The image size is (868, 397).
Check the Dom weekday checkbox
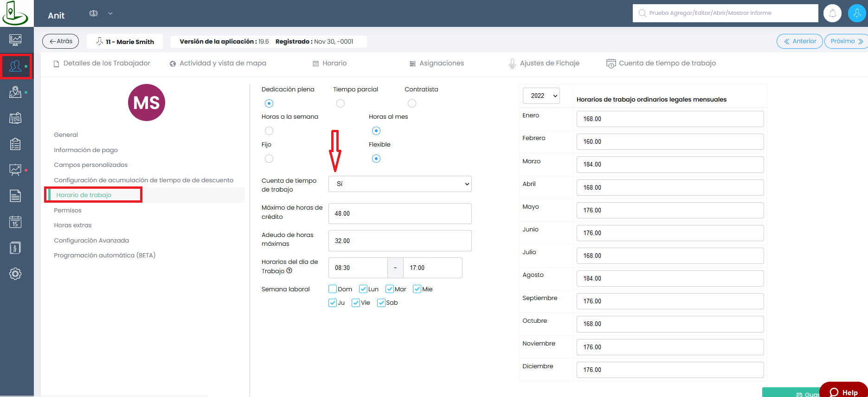pyautogui.click(x=333, y=289)
